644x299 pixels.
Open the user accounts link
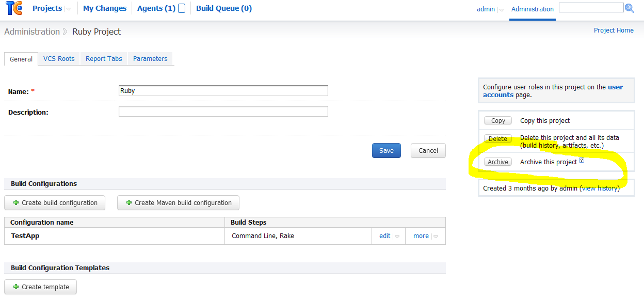click(553, 91)
